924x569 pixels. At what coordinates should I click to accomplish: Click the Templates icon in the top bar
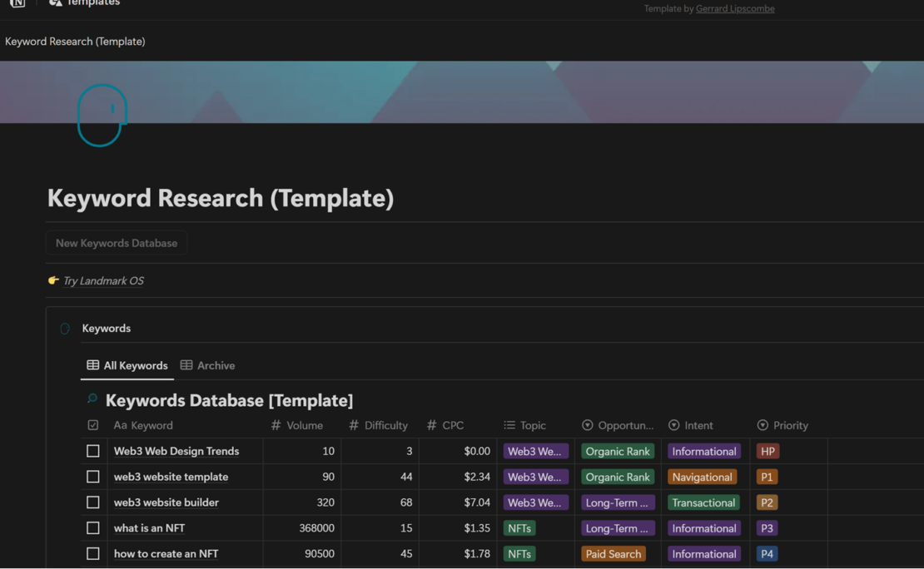pos(55,3)
